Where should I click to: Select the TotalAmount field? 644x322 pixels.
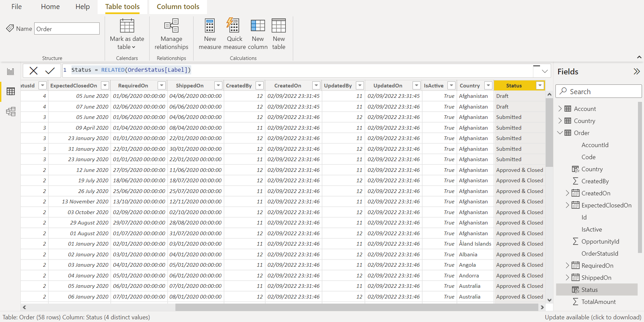(x=598, y=302)
